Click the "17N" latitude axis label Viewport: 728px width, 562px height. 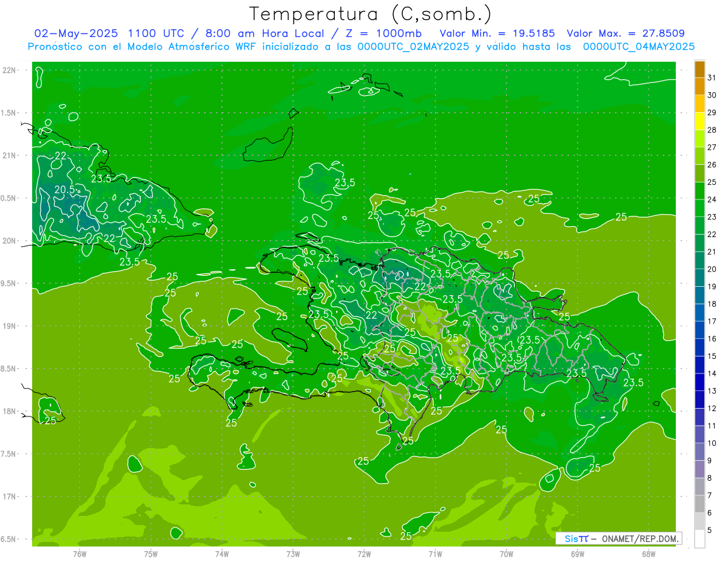10,497
